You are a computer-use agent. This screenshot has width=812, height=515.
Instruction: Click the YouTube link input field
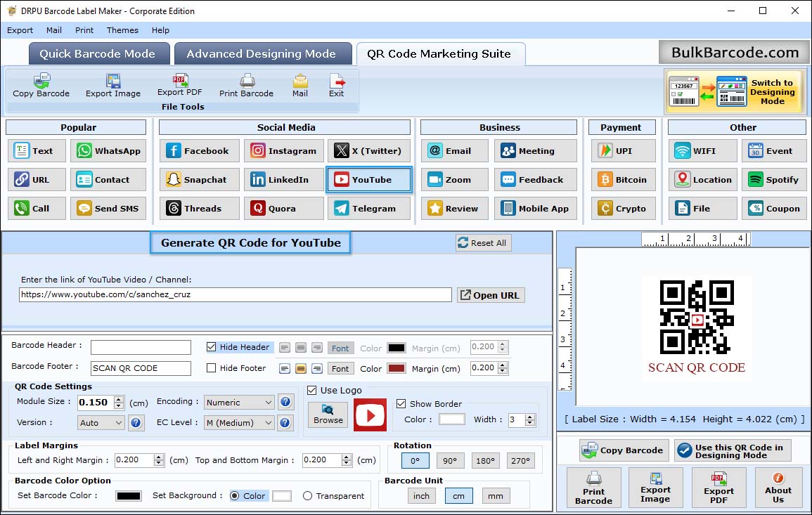(235, 294)
